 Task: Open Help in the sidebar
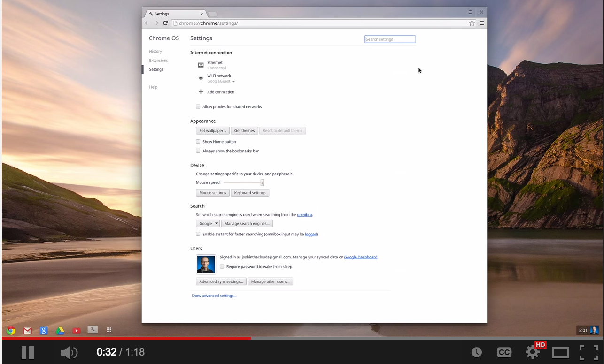click(153, 87)
